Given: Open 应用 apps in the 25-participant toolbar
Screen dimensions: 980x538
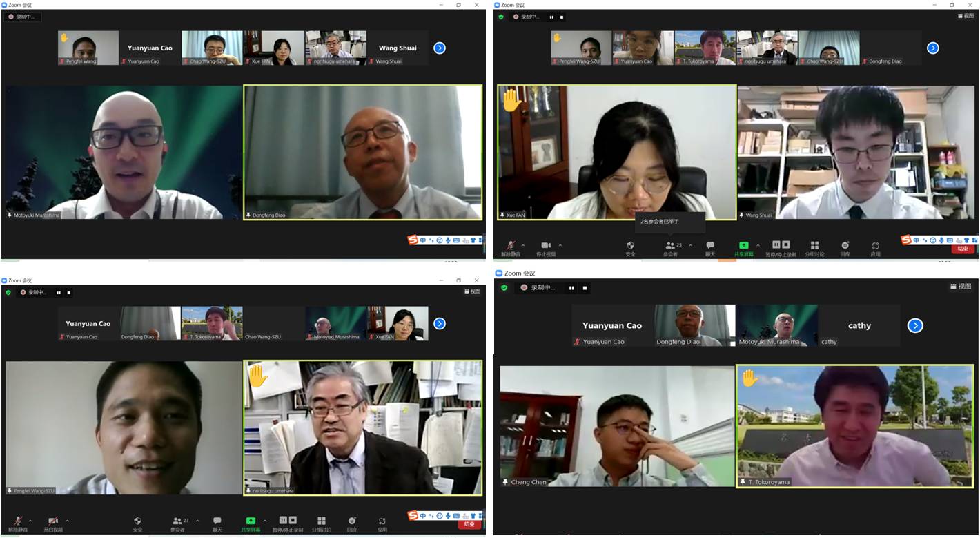Looking at the screenshot, I should [x=875, y=249].
